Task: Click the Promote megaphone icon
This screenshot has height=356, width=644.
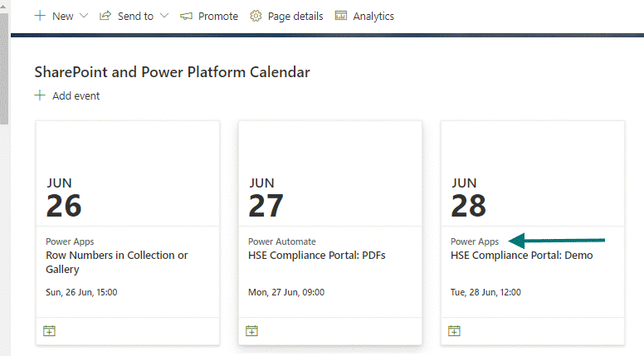Action: point(186,16)
